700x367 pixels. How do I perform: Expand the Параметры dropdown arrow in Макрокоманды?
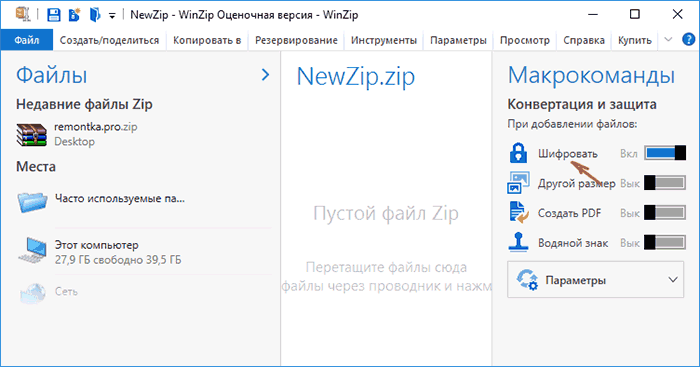pos(673,280)
